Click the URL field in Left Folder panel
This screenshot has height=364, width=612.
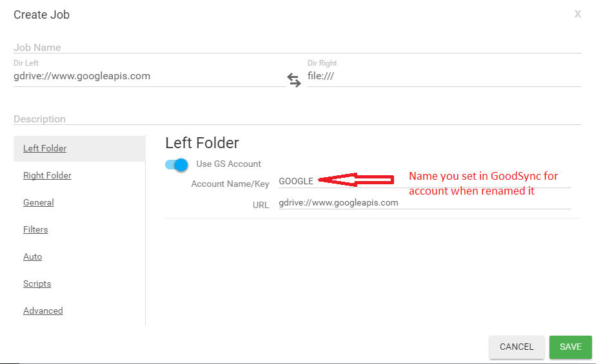pos(424,202)
